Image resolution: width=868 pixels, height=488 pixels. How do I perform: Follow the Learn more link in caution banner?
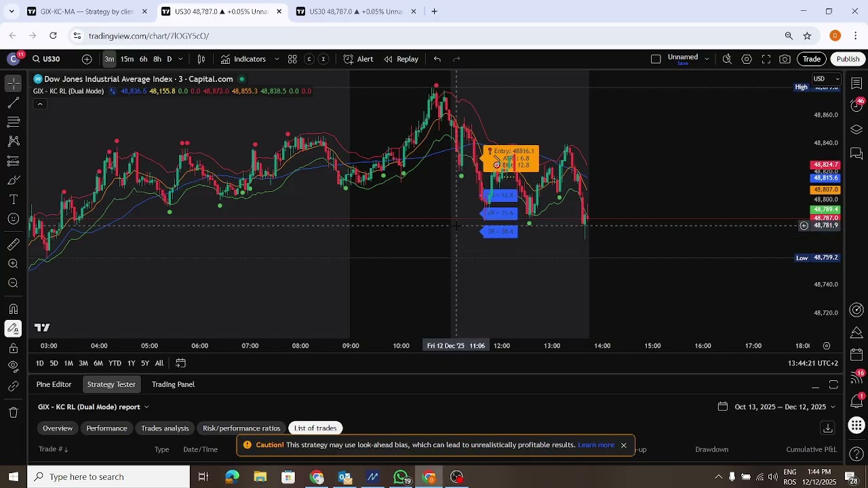tap(596, 445)
